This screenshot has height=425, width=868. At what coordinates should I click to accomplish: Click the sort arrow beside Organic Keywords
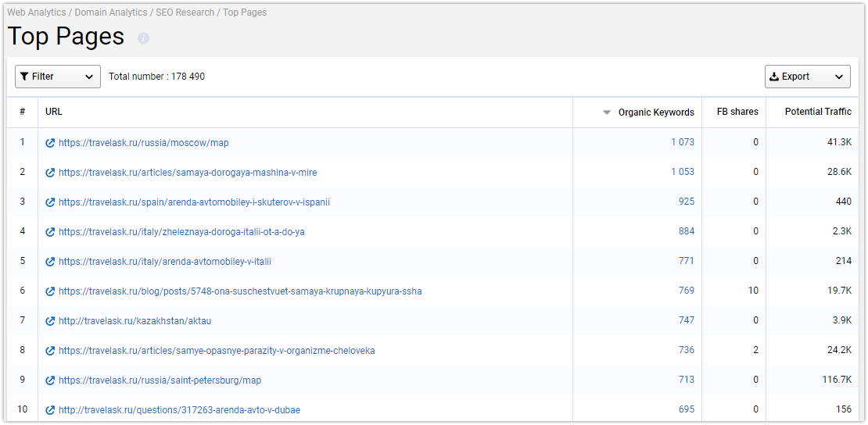(x=607, y=112)
